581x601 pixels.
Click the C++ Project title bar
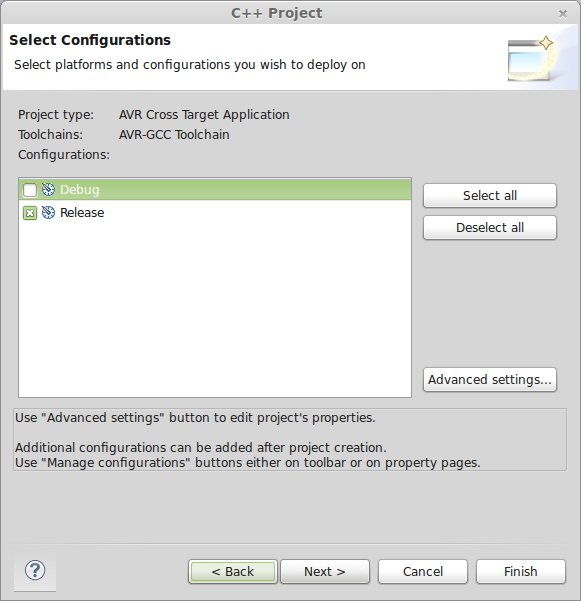click(x=276, y=13)
